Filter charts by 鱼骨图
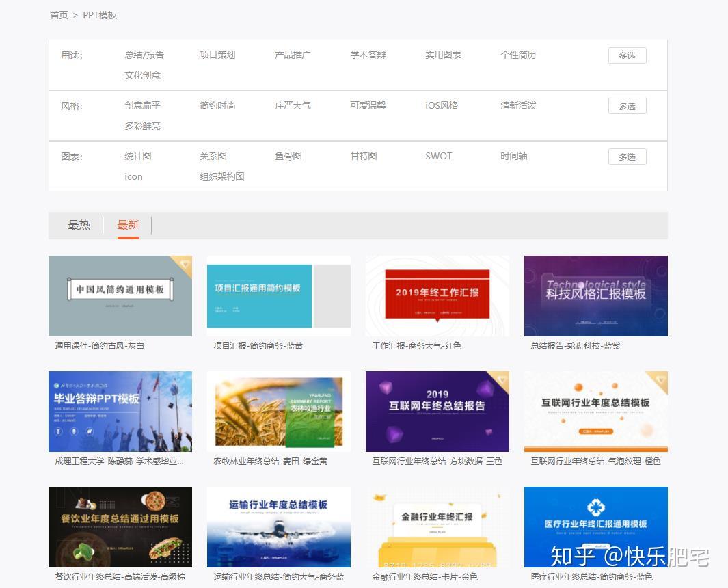Viewport: 728px width, 588px height. [287, 156]
